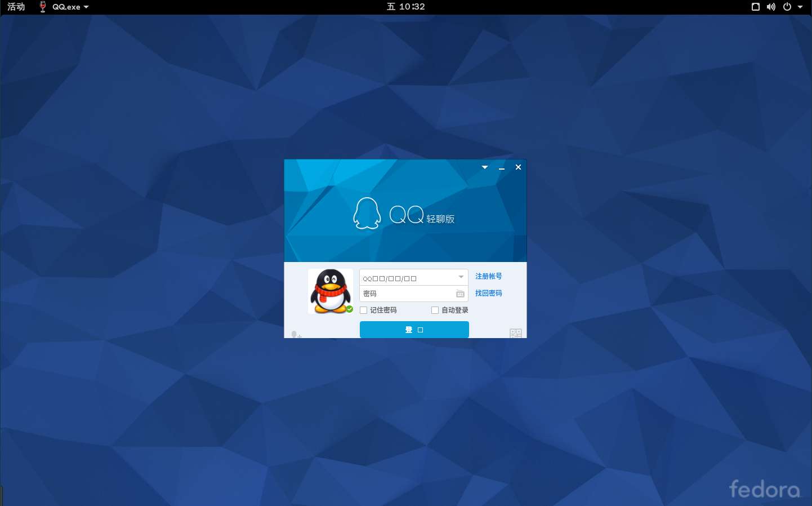812x506 pixels.
Task: Click the multi-account add user icon
Action: pyautogui.click(x=296, y=335)
